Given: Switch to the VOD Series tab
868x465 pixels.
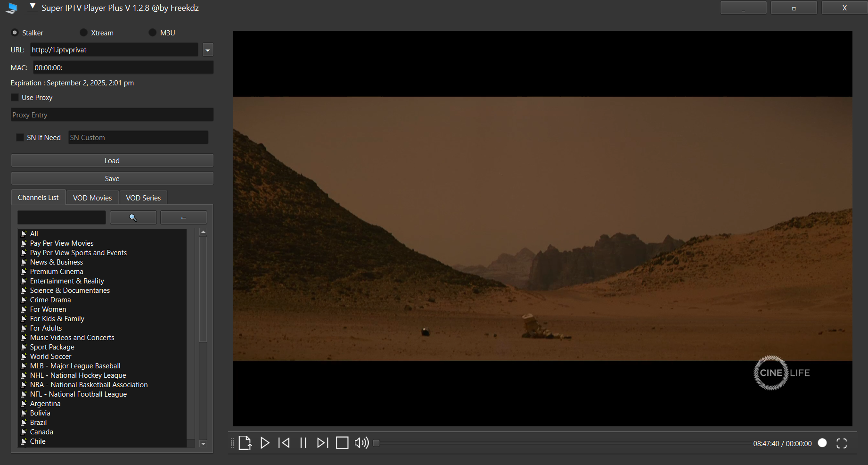Looking at the screenshot, I should pyautogui.click(x=143, y=198).
